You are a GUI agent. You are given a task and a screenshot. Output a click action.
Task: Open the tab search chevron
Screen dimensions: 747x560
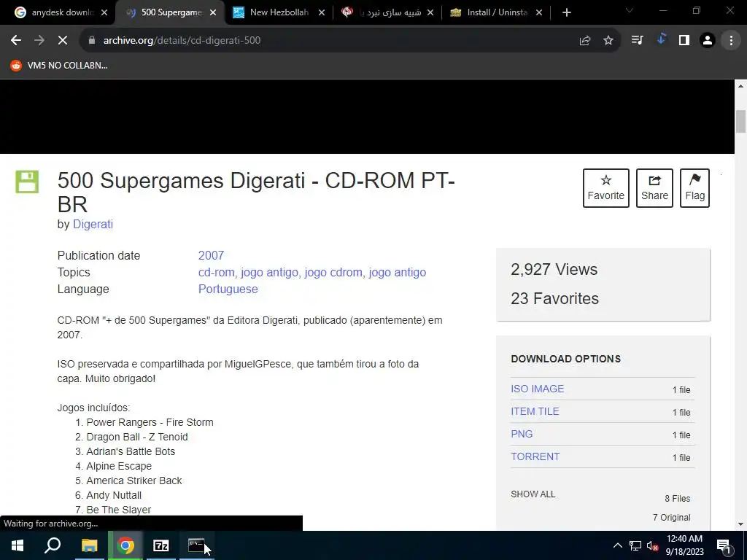pos(630,10)
